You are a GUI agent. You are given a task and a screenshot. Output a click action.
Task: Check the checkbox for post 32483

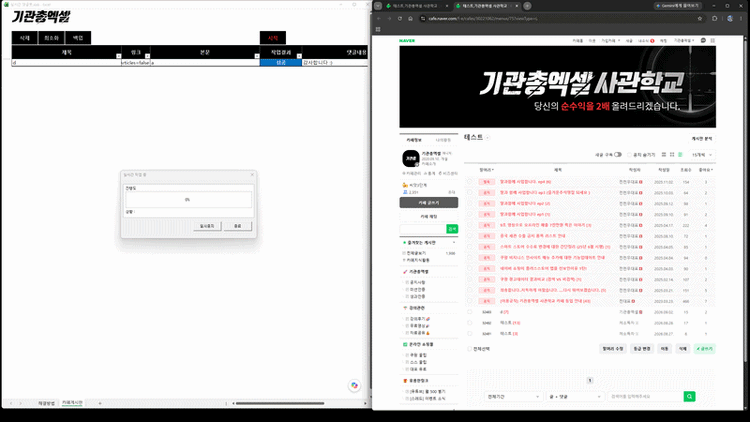[470, 312]
